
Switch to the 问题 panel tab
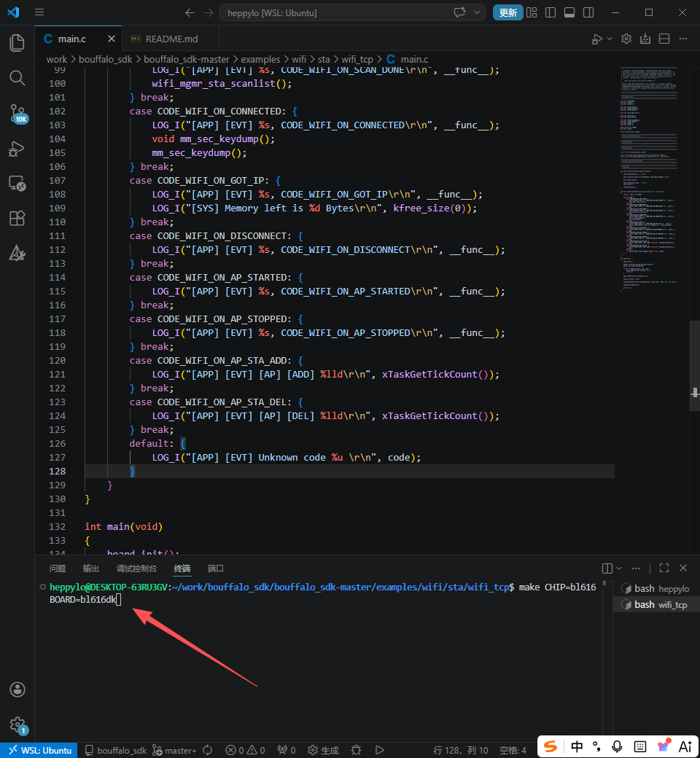(58, 568)
